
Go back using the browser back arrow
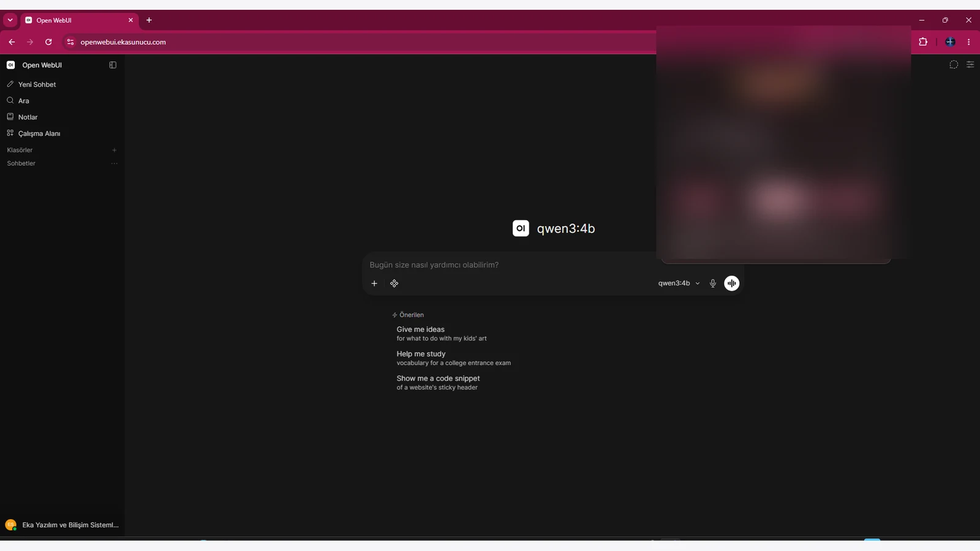[x=12, y=42]
